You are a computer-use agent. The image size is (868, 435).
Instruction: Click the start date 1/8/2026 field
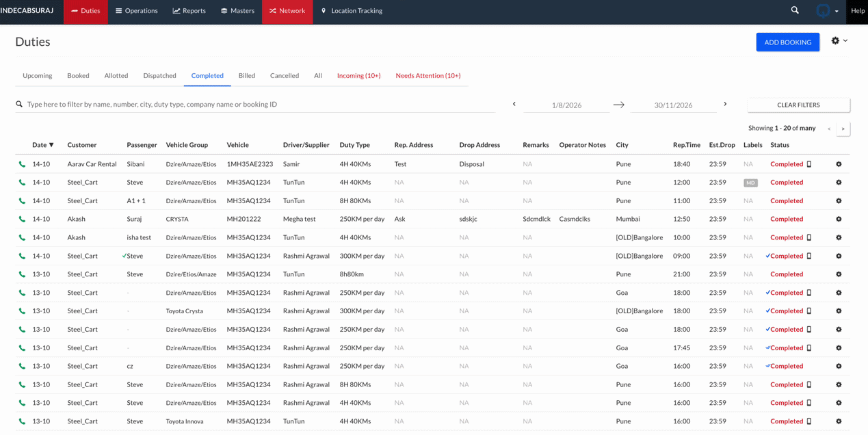[x=566, y=105]
